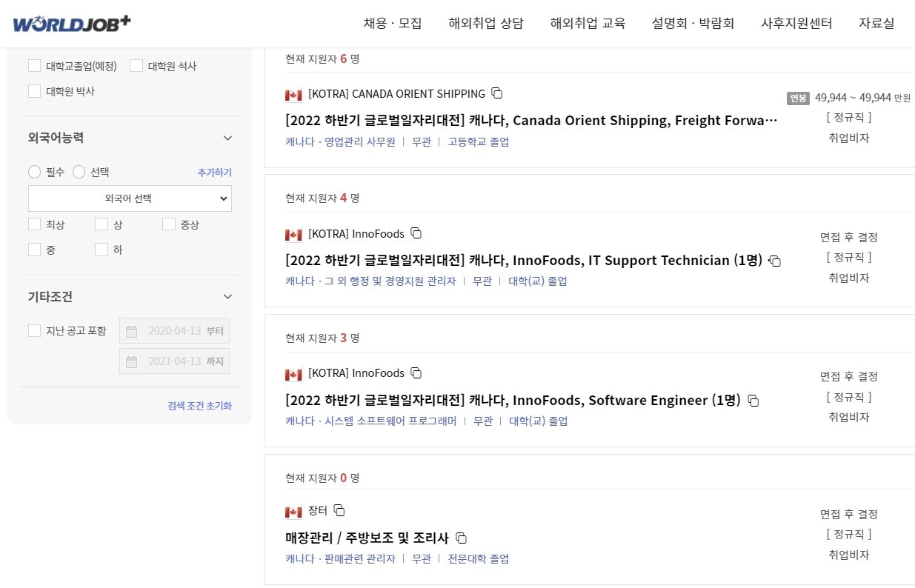This screenshot has height=588, width=915.
Task: Canada flag icon beside 장터
Action: coord(293,512)
